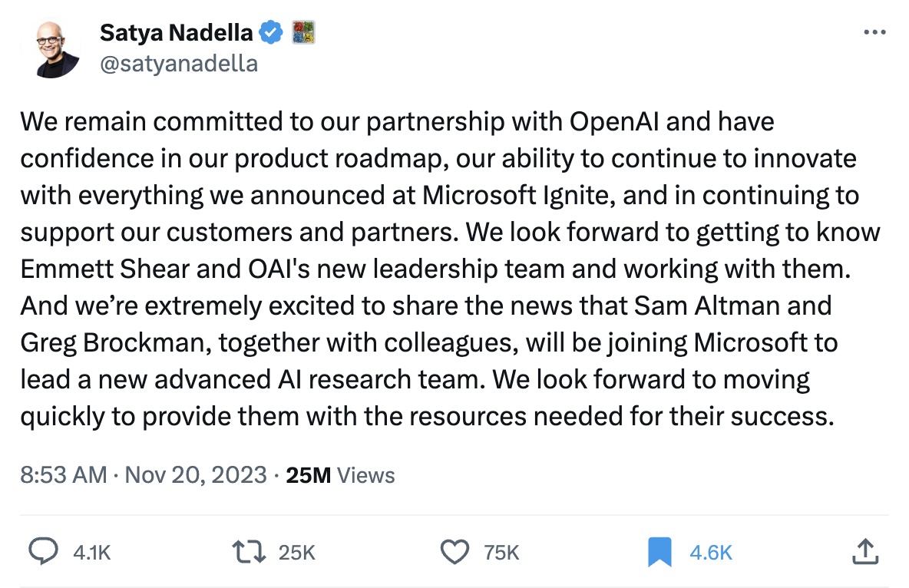This screenshot has width=909, height=588.
Task: Click the repost arrows icon
Action: point(247,551)
